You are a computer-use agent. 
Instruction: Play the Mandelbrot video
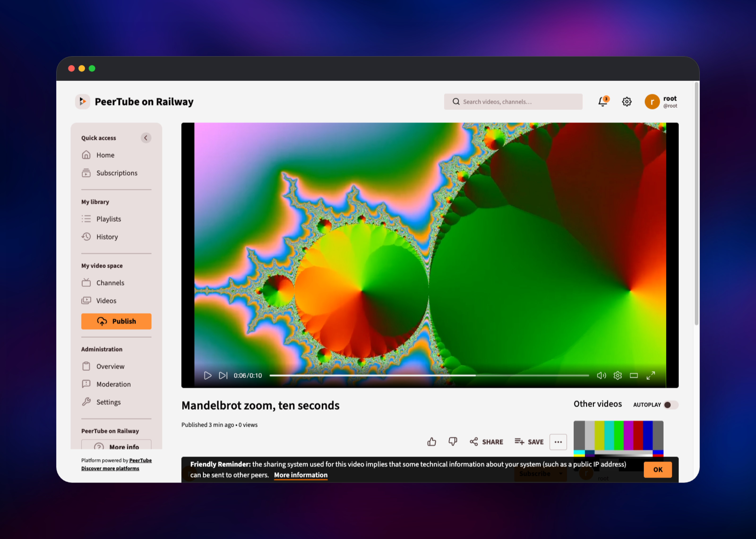[x=208, y=375]
